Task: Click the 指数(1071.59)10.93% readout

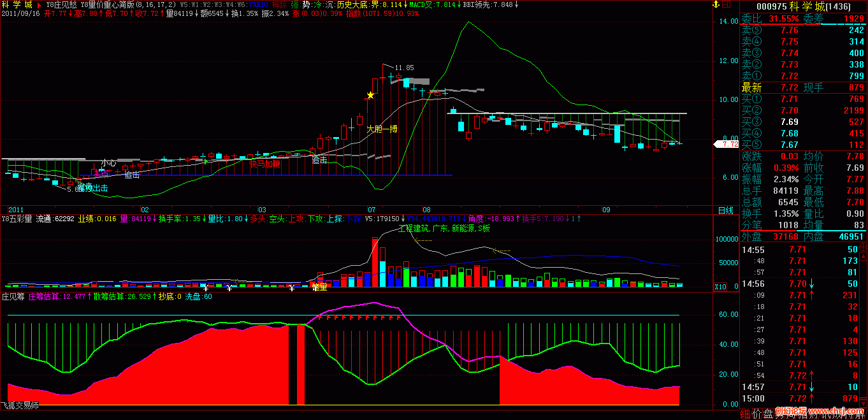Action: tap(382, 13)
